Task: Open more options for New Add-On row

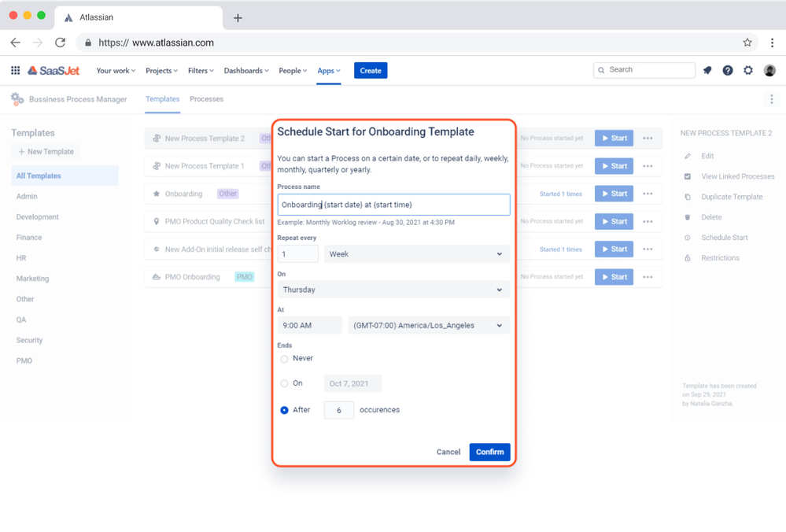Action: click(x=648, y=249)
